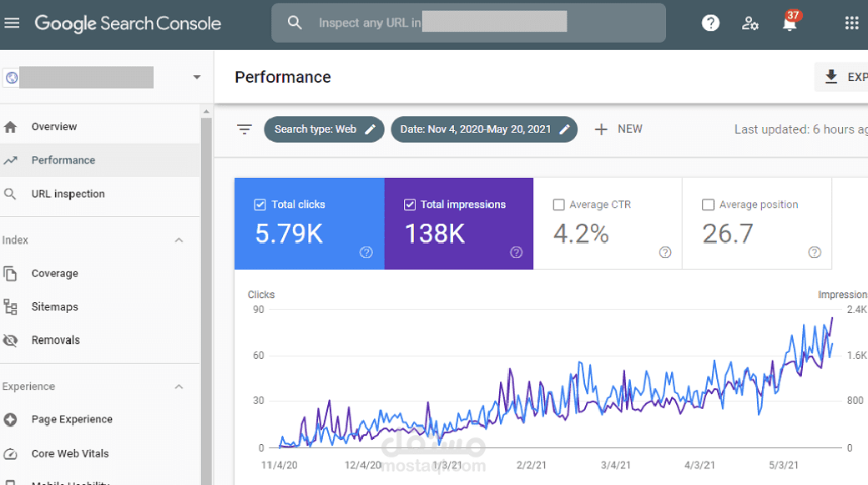Select the Average position 26.7 card
This screenshot has height=485, width=868.
(757, 224)
